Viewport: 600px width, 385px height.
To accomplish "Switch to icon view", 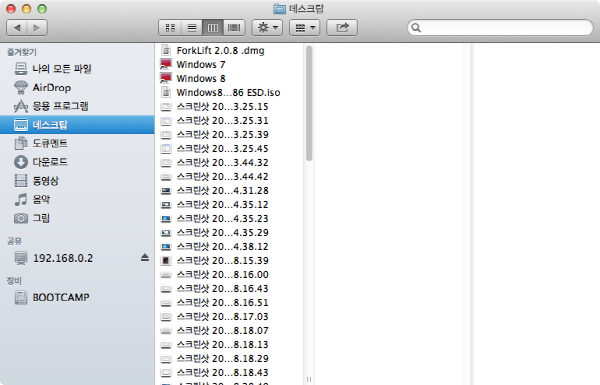I will pos(170,28).
